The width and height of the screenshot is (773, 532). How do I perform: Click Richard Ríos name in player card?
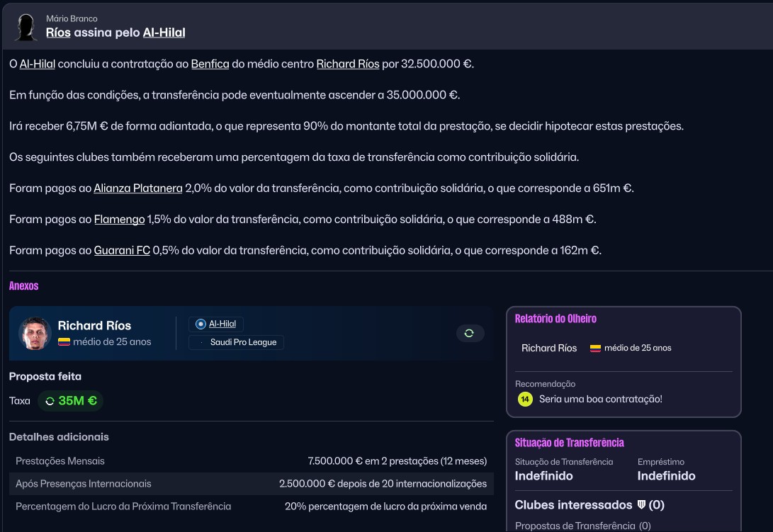[94, 325]
